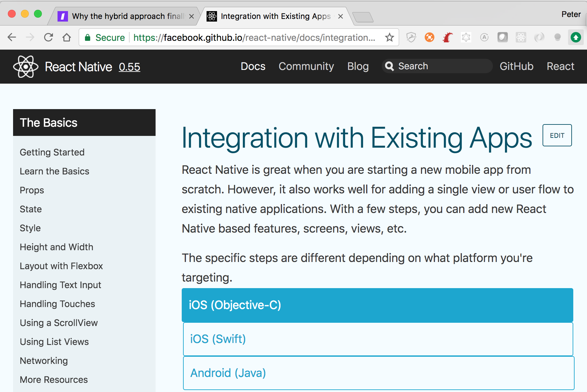Expand the iOS (Objective-C) section

[377, 305]
